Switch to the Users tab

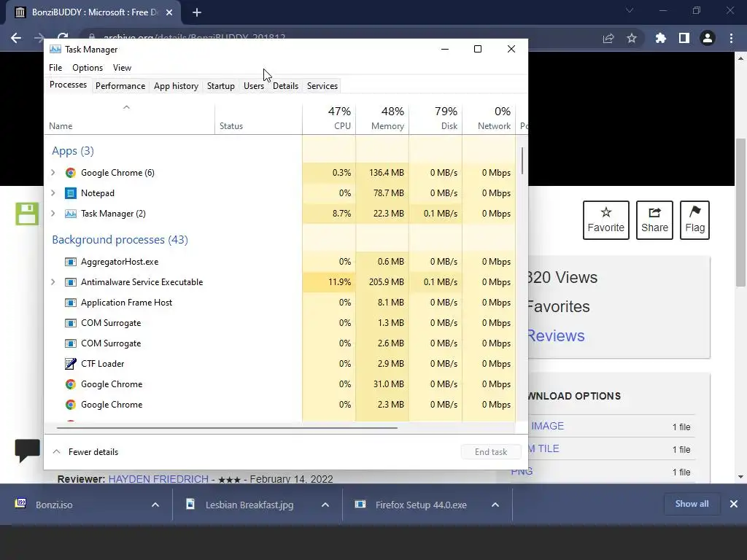(253, 86)
